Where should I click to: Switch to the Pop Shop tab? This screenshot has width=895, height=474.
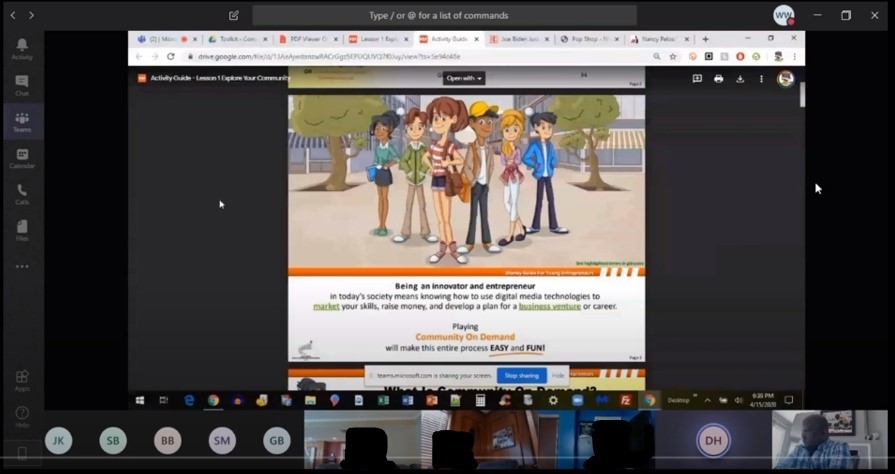(589, 39)
